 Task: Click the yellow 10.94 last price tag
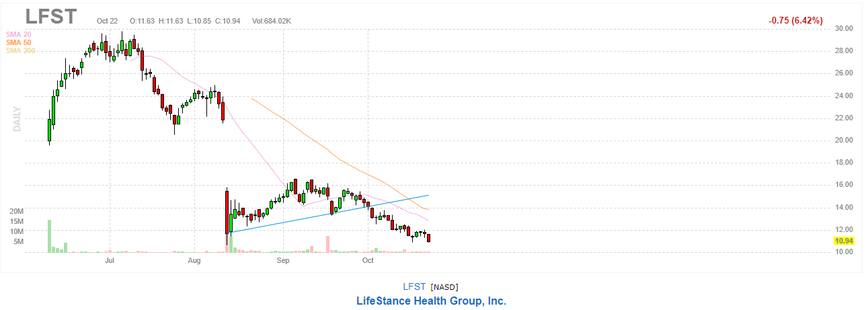click(x=844, y=241)
